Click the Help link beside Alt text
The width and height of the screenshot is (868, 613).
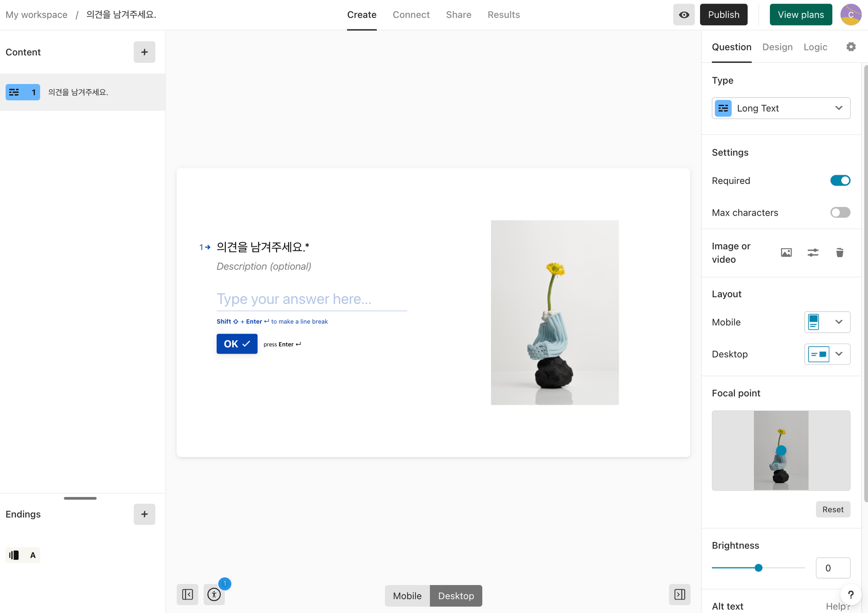(x=838, y=606)
